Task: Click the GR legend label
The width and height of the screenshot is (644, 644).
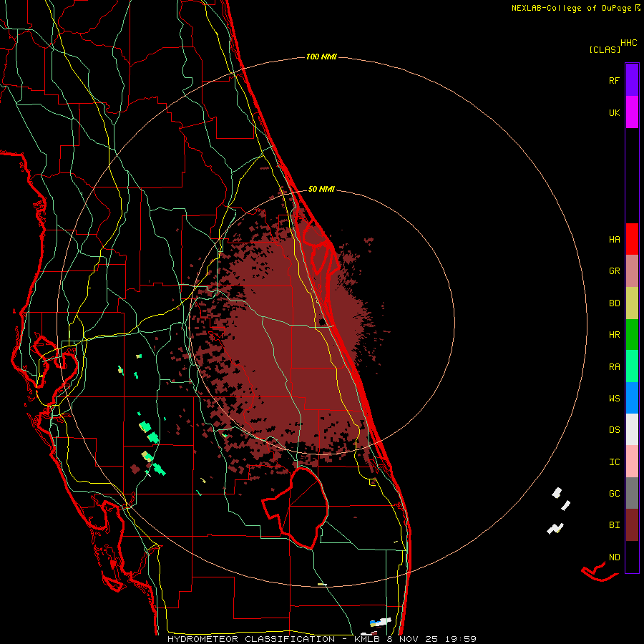Action: [x=614, y=271]
